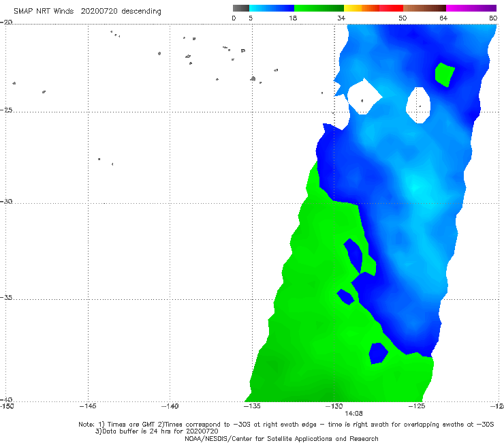
Task: Click the NOAA/NESDIS Center credit line
Action: coord(281,438)
